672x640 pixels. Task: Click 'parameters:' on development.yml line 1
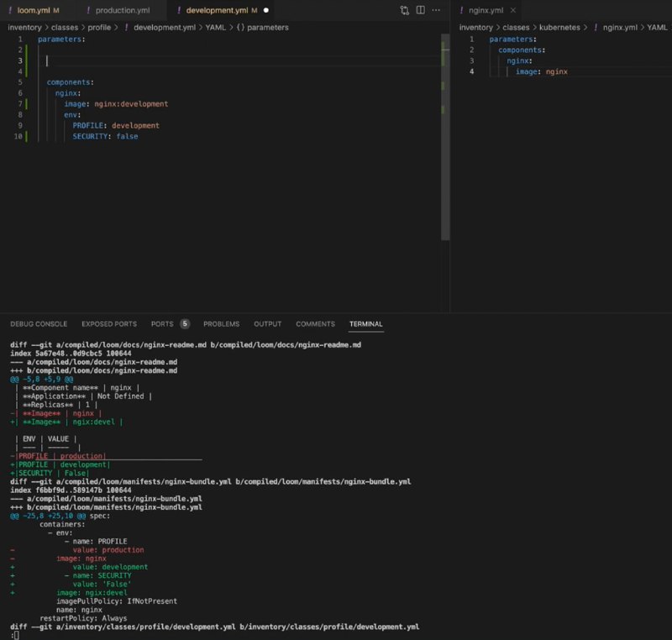[61, 39]
